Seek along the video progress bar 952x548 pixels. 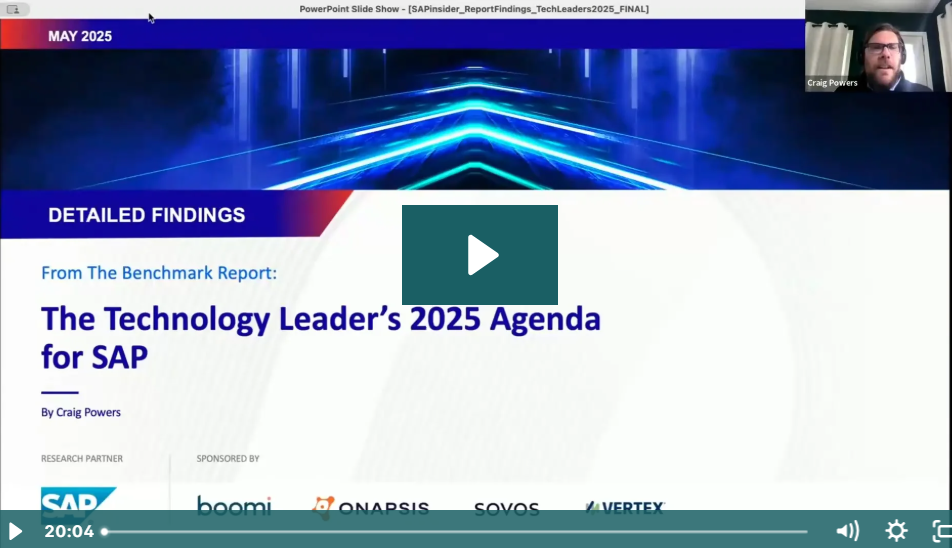455,532
